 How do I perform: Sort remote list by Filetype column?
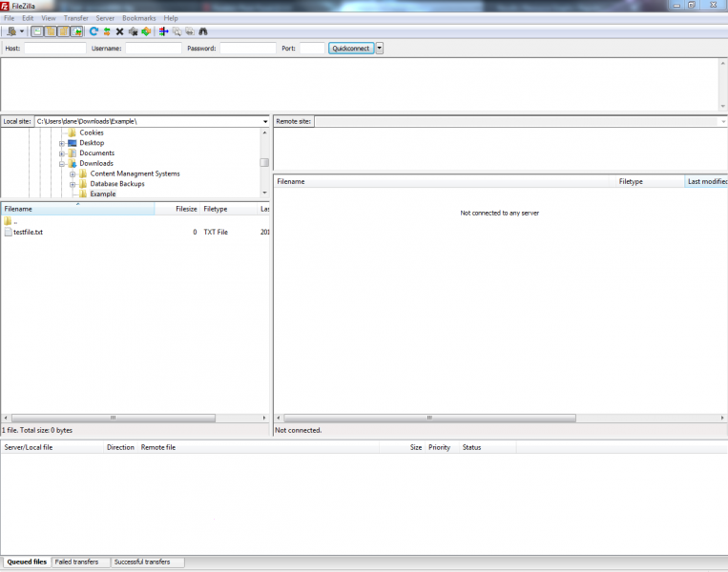coord(650,181)
